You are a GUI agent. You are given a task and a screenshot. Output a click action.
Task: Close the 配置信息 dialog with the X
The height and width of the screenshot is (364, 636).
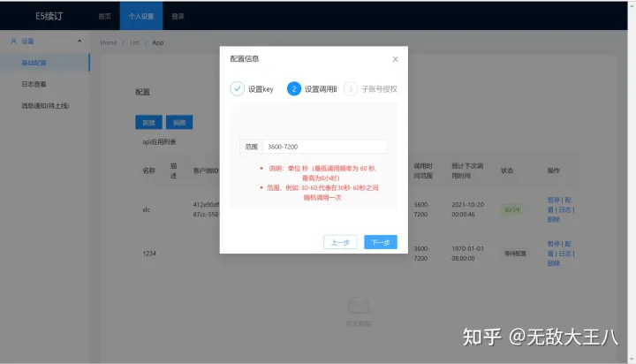pos(395,59)
